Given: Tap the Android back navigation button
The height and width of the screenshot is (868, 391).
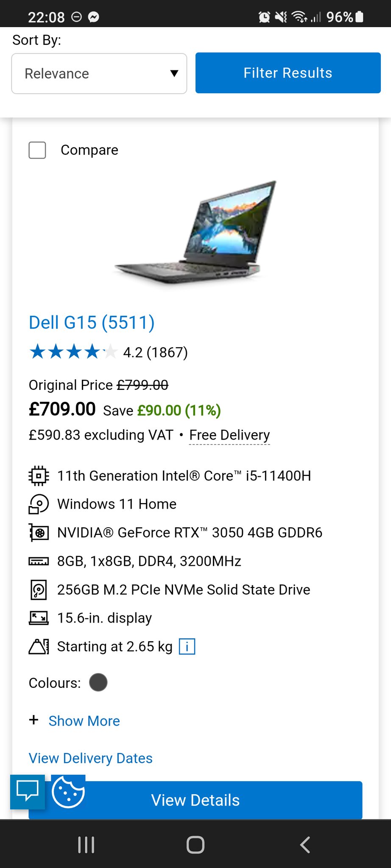Looking at the screenshot, I should click(x=305, y=845).
